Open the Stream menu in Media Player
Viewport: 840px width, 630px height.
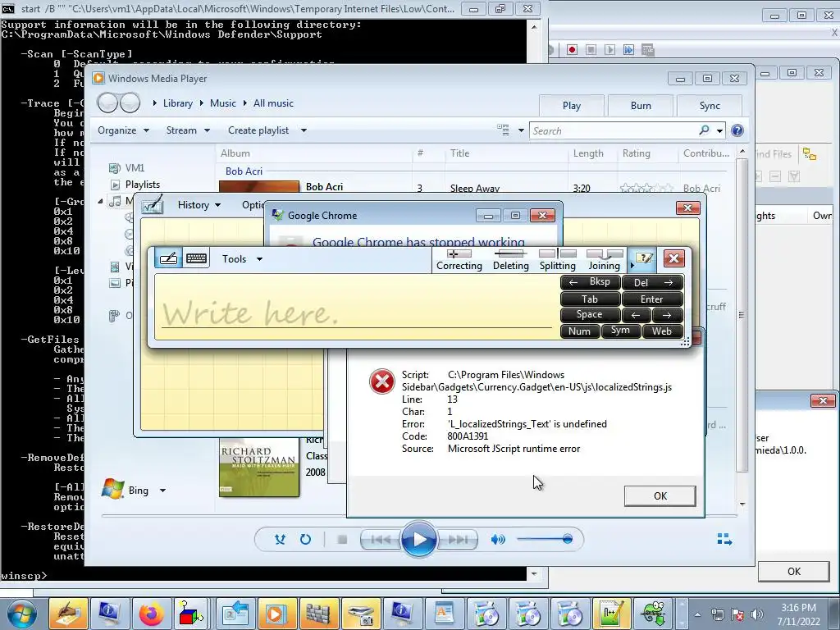pyautogui.click(x=188, y=130)
